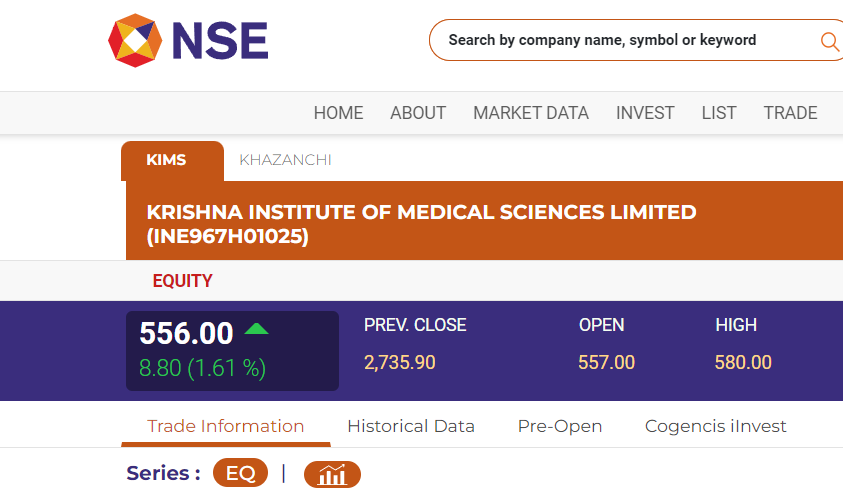Click the NSE logo
Screen dimensions: 843x495
point(188,40)
